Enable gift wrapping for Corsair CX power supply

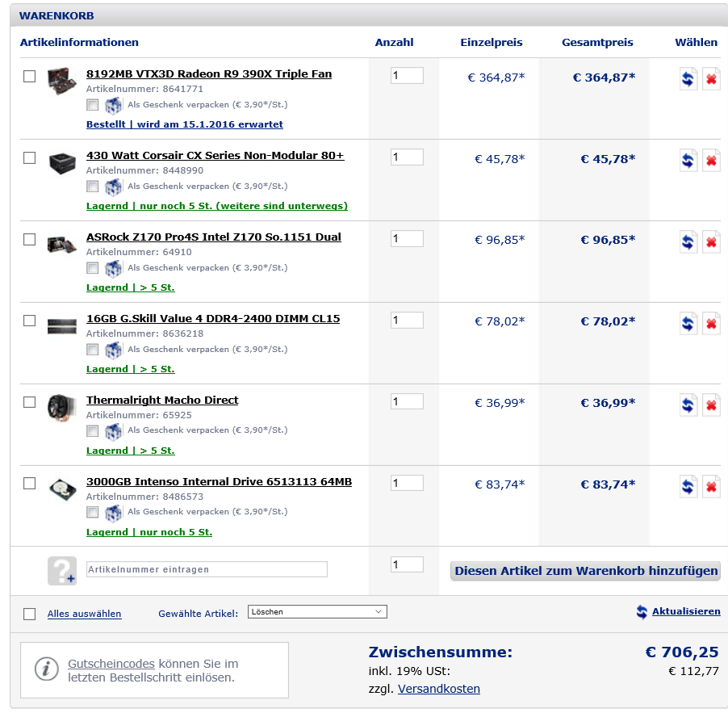point(93,187)
